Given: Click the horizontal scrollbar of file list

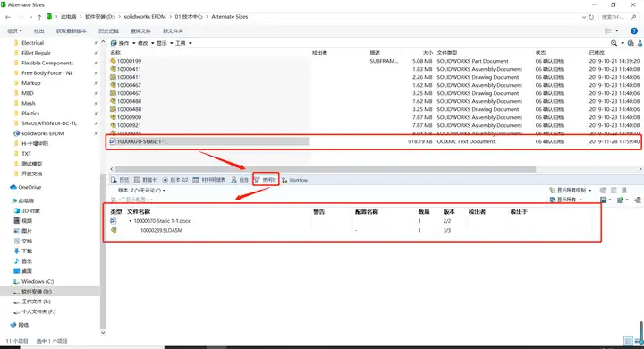Looking at the screenshot, I should coord(326,169).
